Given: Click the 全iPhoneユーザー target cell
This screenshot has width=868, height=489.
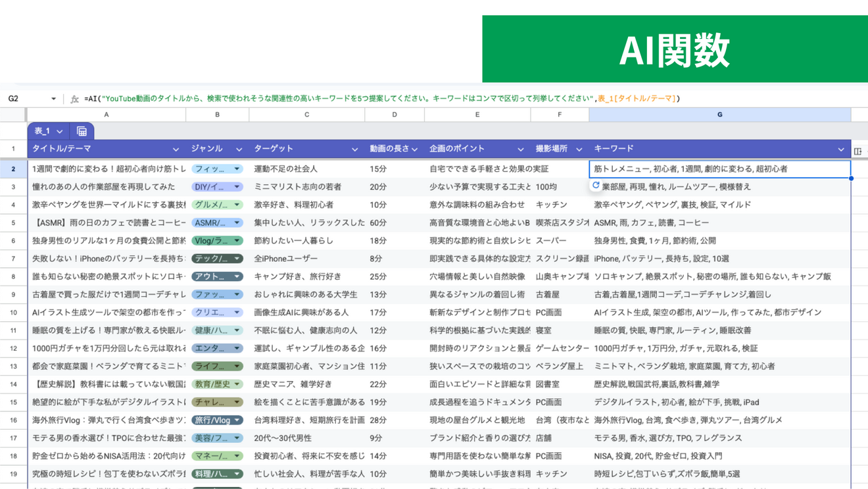Looking at the screenshot, I should pyautogui.click(x=306, y=259).
